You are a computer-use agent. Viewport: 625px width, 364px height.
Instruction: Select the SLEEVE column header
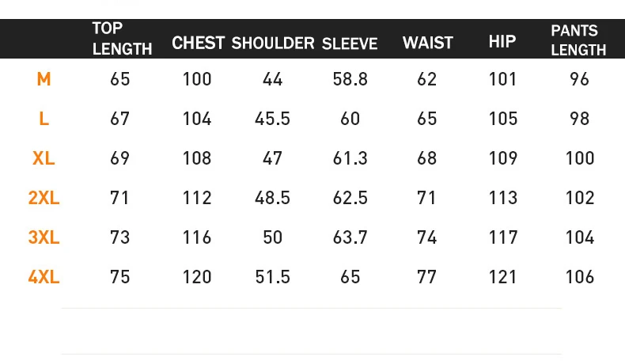coord(350,44)
